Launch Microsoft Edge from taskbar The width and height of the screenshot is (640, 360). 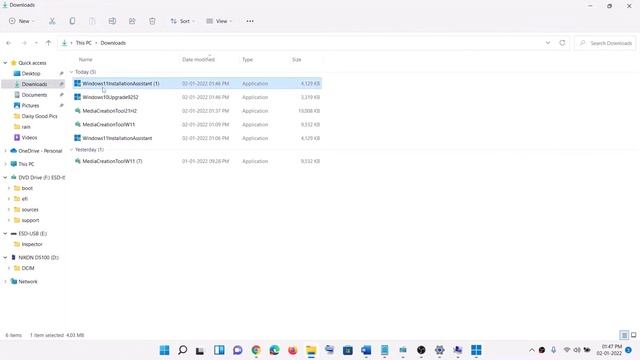tap(274, 350)
